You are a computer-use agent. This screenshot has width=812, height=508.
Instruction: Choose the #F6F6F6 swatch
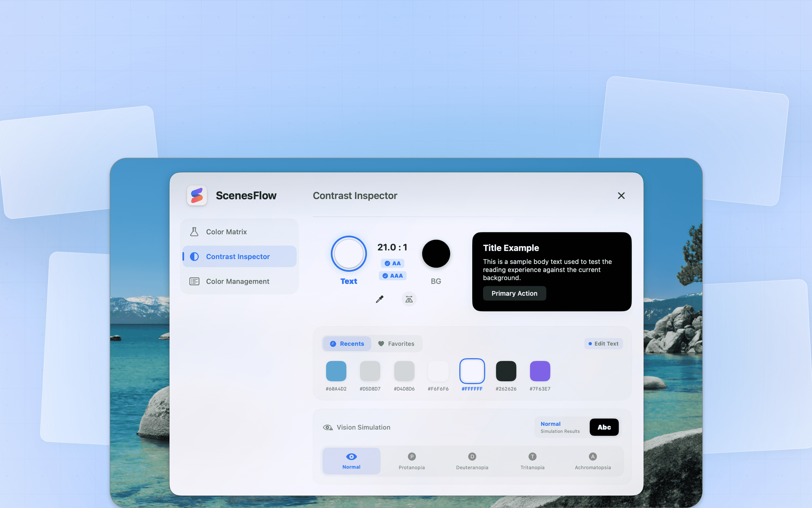[438, 371]
